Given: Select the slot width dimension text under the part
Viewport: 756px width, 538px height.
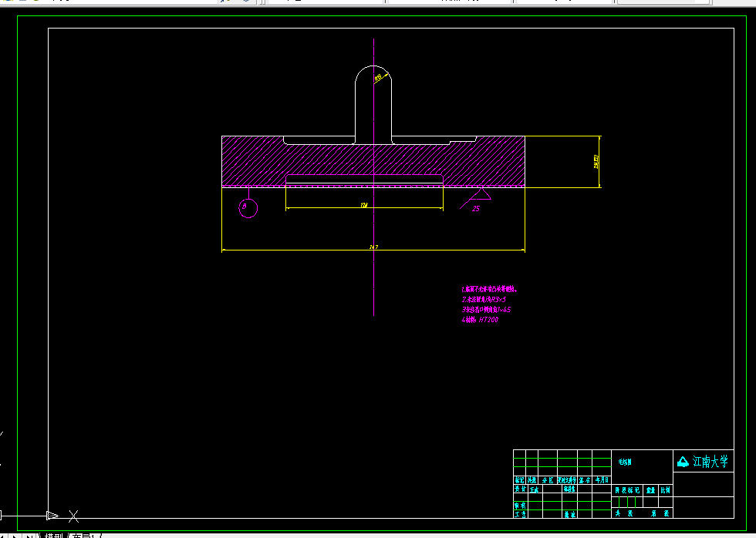Looking at the screenshot, I should (364, 205).
